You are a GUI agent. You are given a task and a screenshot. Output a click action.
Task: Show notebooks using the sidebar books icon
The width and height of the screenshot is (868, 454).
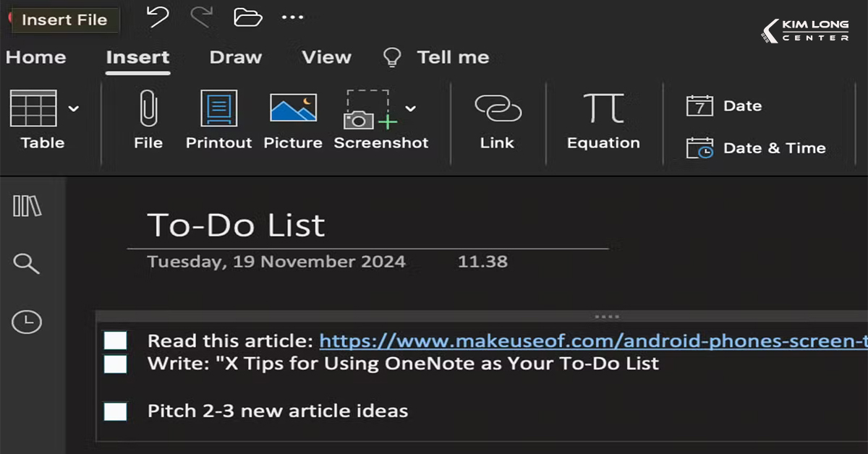[27, 206]
